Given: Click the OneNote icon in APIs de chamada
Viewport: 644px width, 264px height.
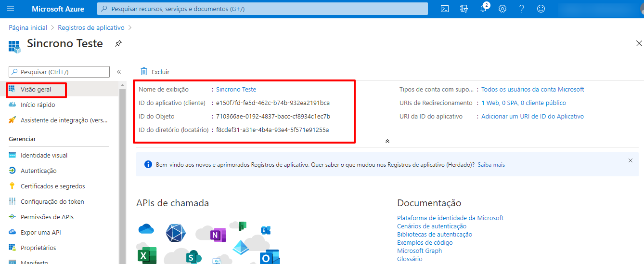Looking at the screenshot, I should (218, 234).
